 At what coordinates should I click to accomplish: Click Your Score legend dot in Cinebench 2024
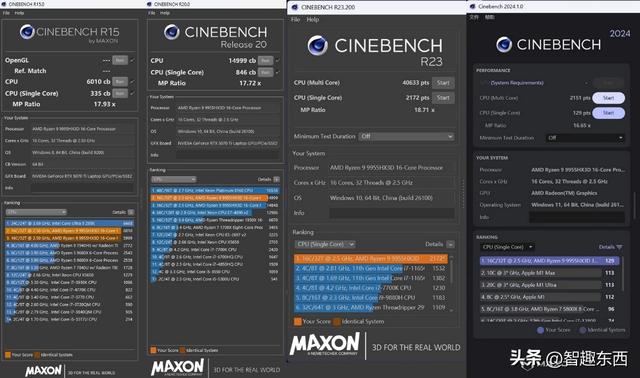point(540,330)
